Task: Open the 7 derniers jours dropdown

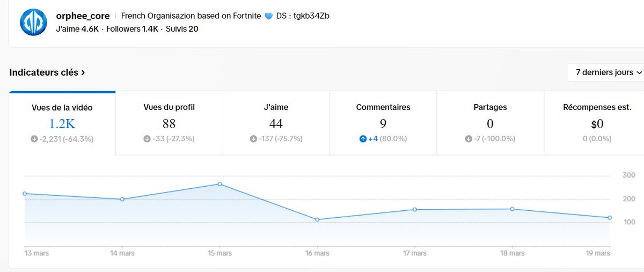Action: point(609,72)
